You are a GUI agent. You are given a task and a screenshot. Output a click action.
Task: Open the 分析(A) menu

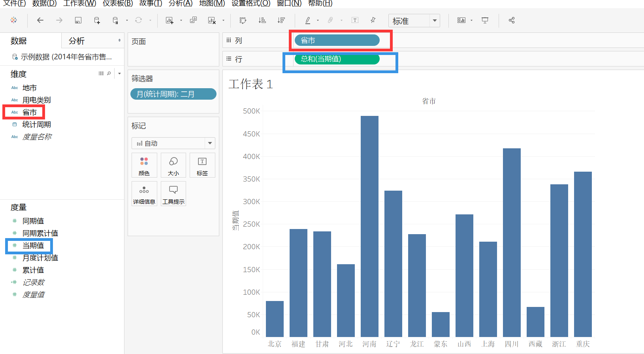click(x=181, y=3)
